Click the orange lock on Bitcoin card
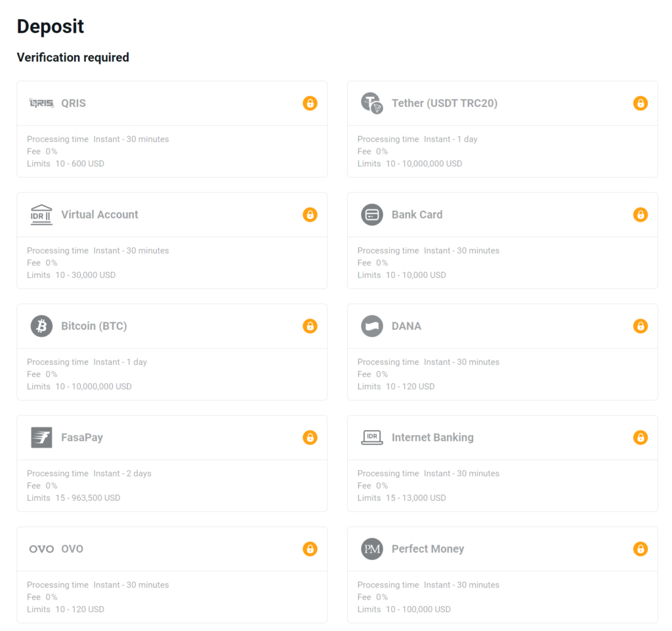This screenshot has width=672, height=631. click(310, 326)
